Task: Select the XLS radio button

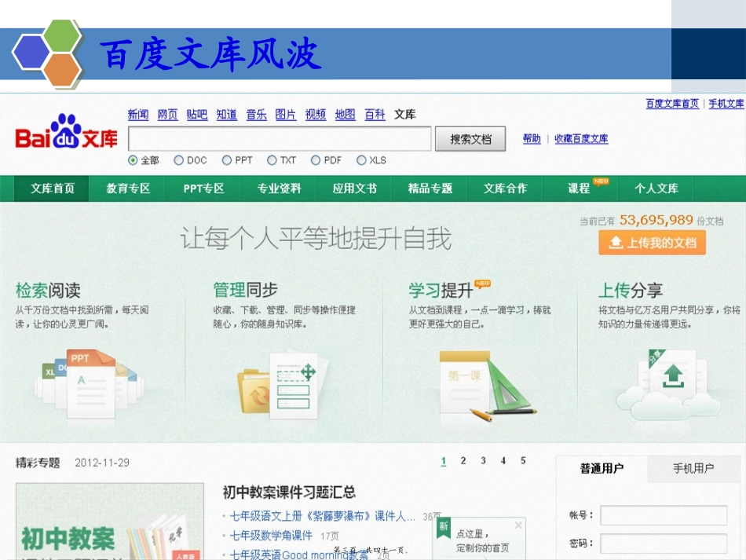Action: [361, 160]
